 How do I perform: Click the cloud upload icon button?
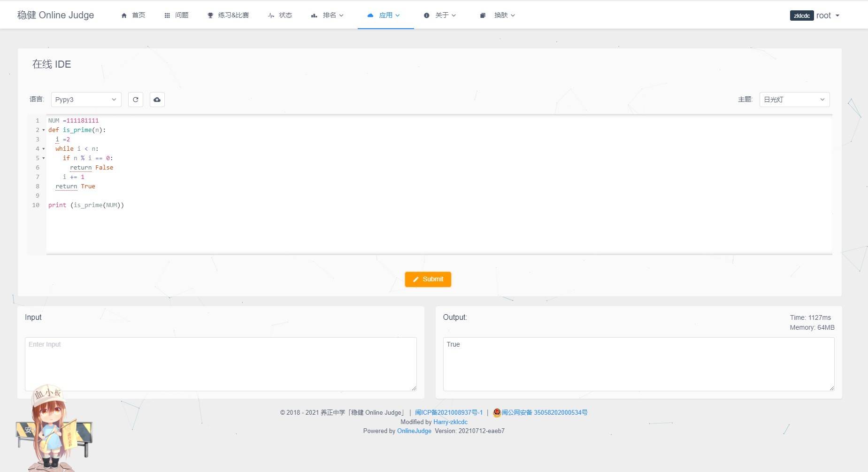(157, 100)
